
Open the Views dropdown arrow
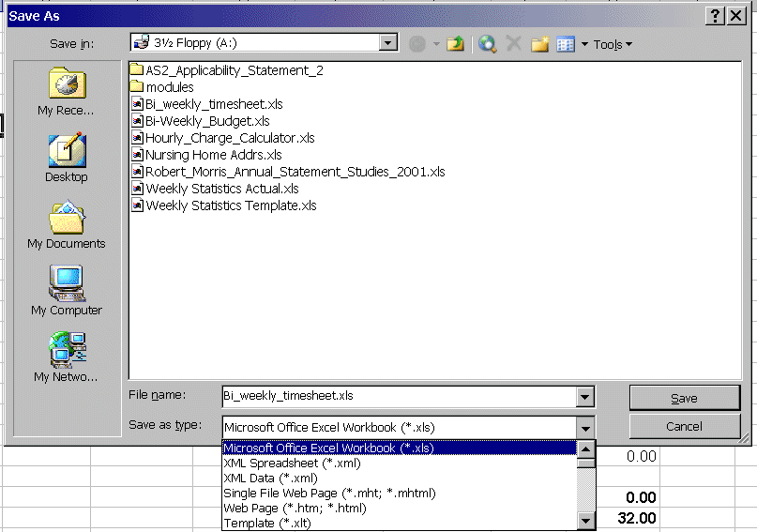click(x=583, y=44)
